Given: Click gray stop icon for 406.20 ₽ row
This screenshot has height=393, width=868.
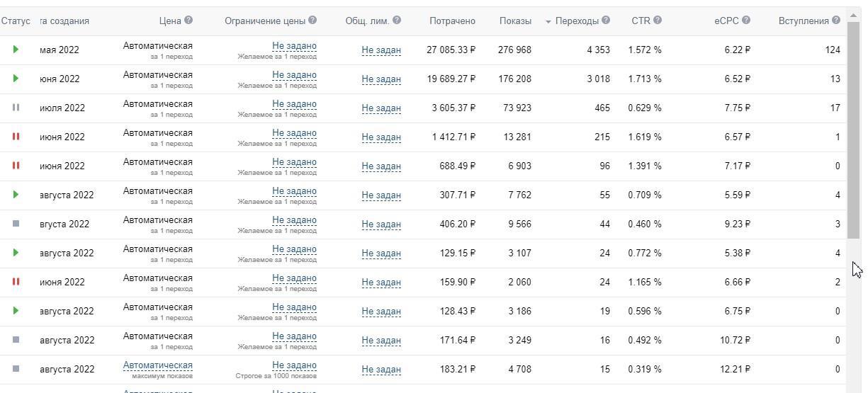Looking at the screenshot, I should tap(16, 224).
